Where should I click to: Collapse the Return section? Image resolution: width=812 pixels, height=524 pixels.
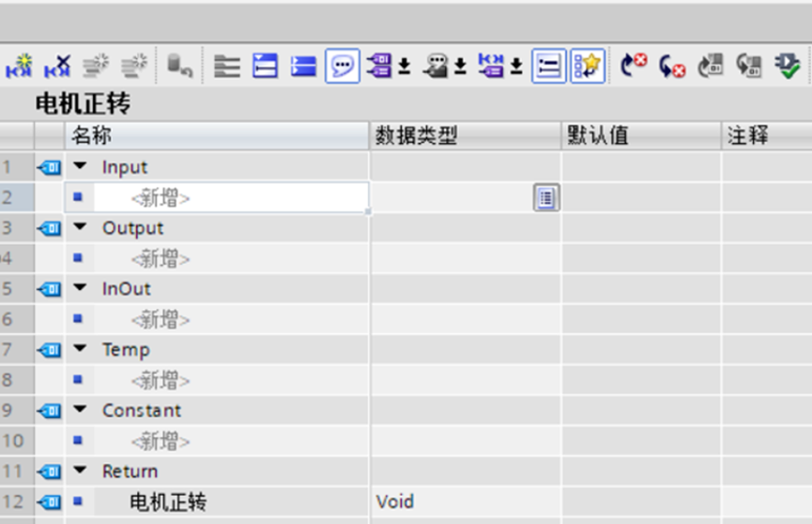pyautogui.click(x=81, y=470)
